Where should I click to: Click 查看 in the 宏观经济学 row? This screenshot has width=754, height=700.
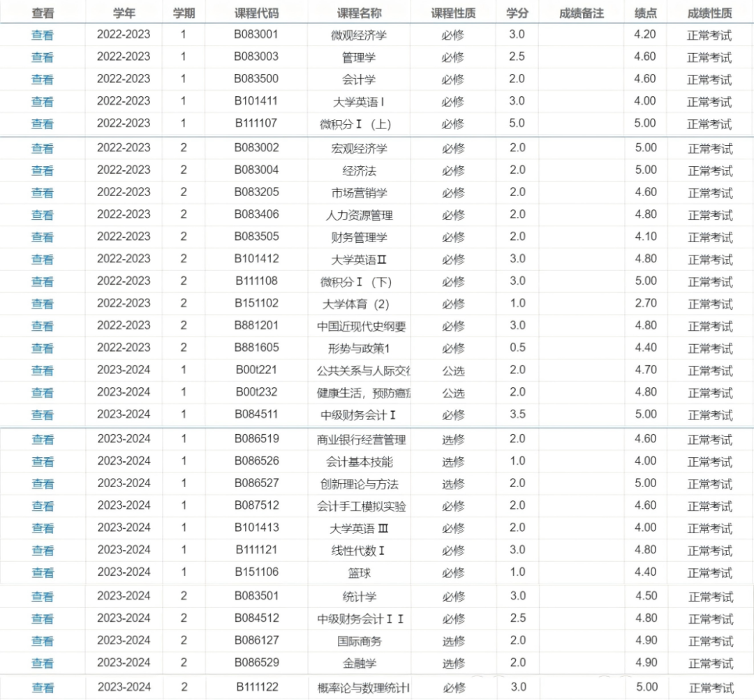[43, 149]
